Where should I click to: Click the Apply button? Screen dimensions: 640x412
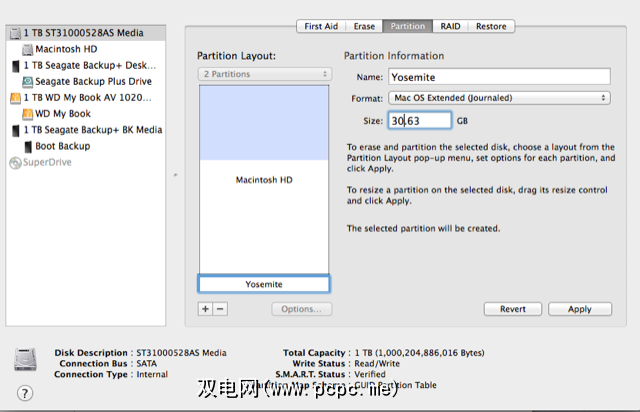580,309
